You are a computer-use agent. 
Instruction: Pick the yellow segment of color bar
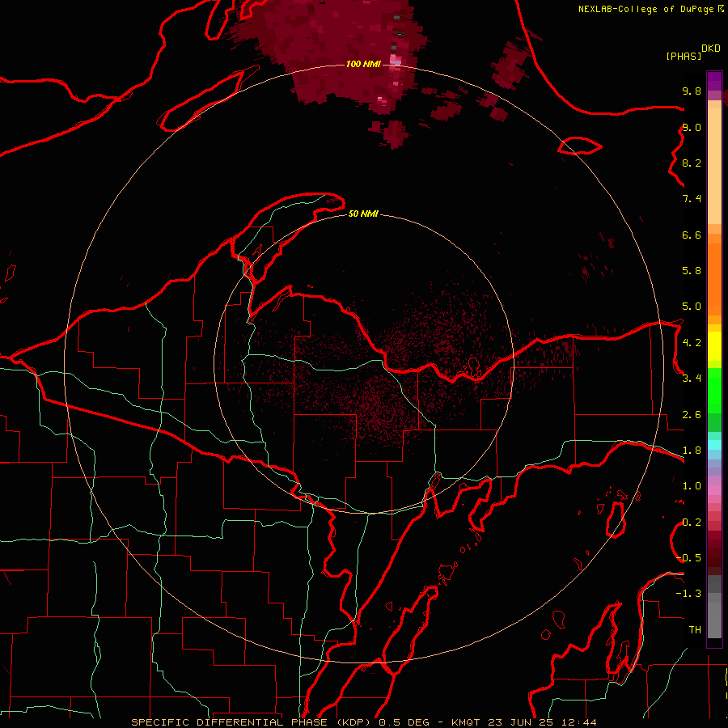(x=714, y=346)
